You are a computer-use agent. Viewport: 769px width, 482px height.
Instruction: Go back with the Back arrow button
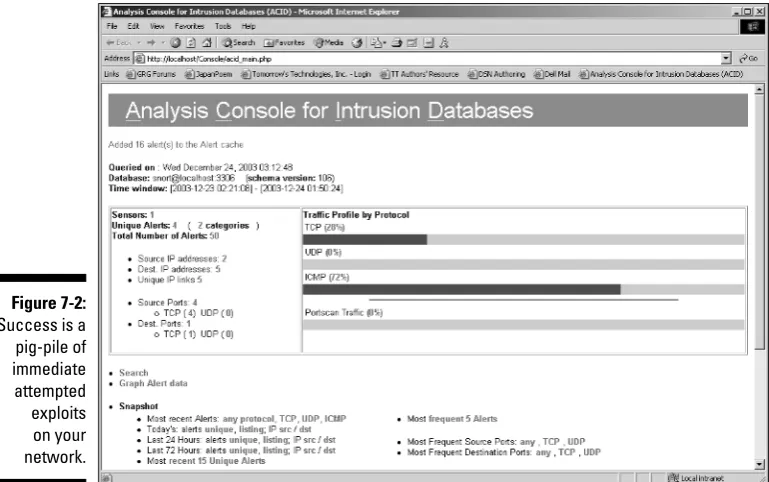[118, 43]
